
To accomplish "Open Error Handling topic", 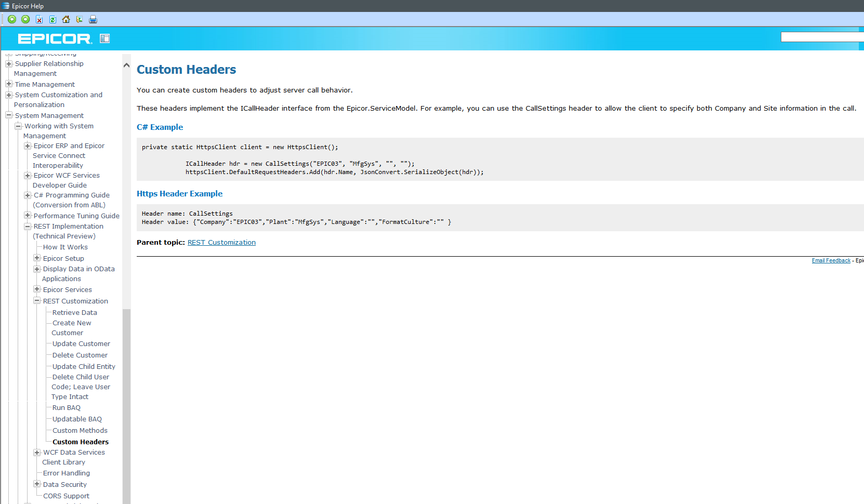I will [67, 473].
